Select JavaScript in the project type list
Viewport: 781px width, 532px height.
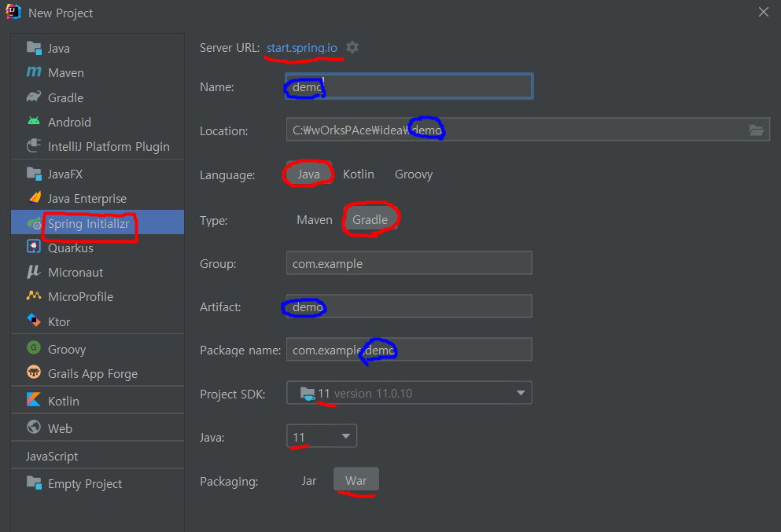click(98, 456)
